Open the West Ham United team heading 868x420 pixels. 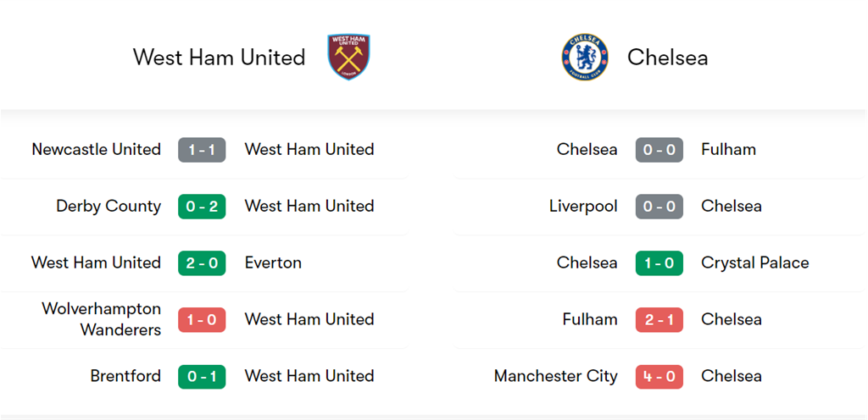219,58
